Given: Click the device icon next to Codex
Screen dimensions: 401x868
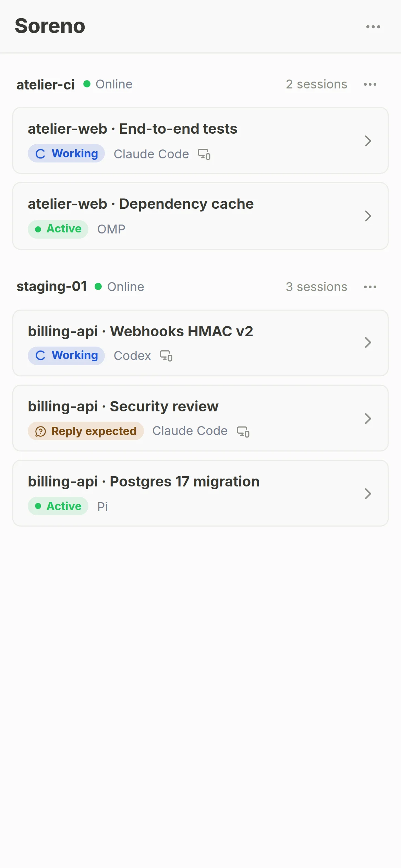Looking at the screenshot, I should click(x=166, y=356).
